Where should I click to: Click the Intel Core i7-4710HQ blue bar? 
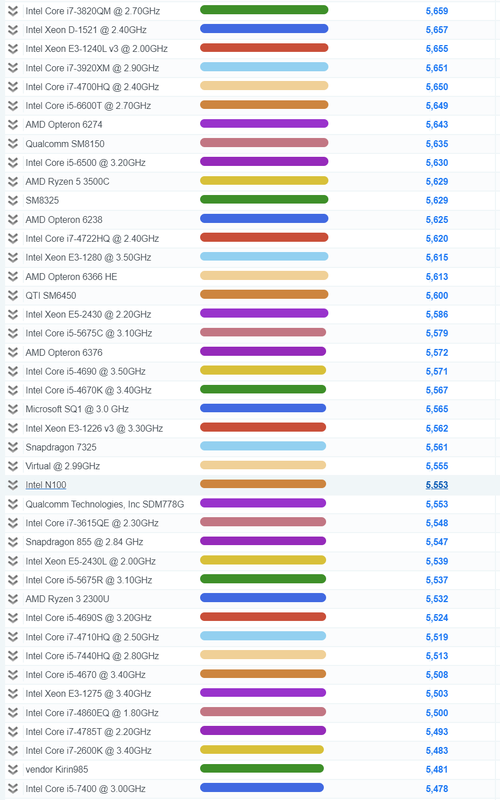[263, 636]
